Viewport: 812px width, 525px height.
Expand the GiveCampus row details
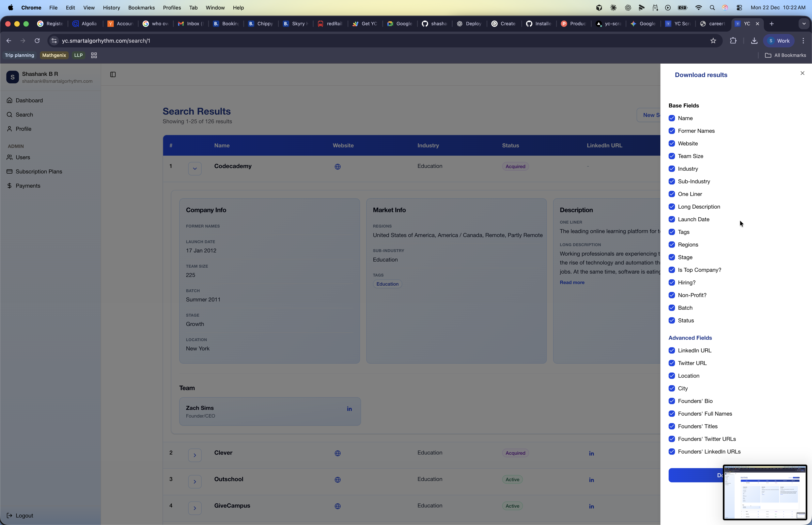point(195,508)
